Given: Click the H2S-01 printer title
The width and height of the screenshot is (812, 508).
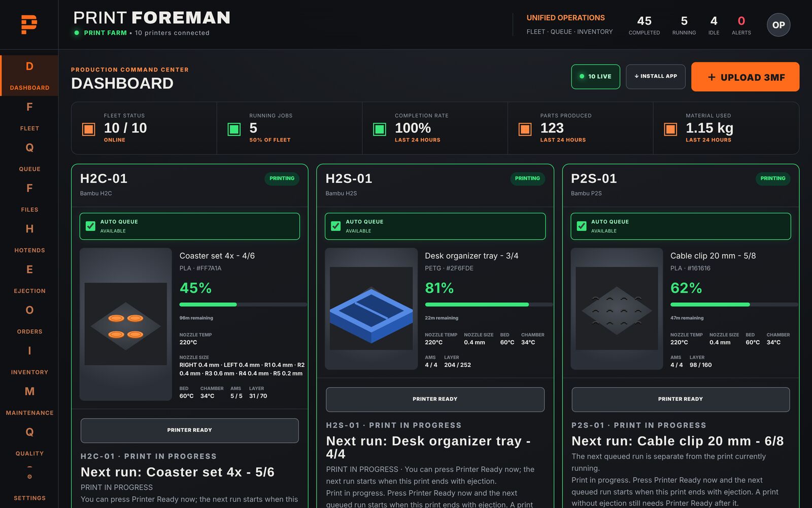Looking at the screenshot, I should click(x=349, y=179).
